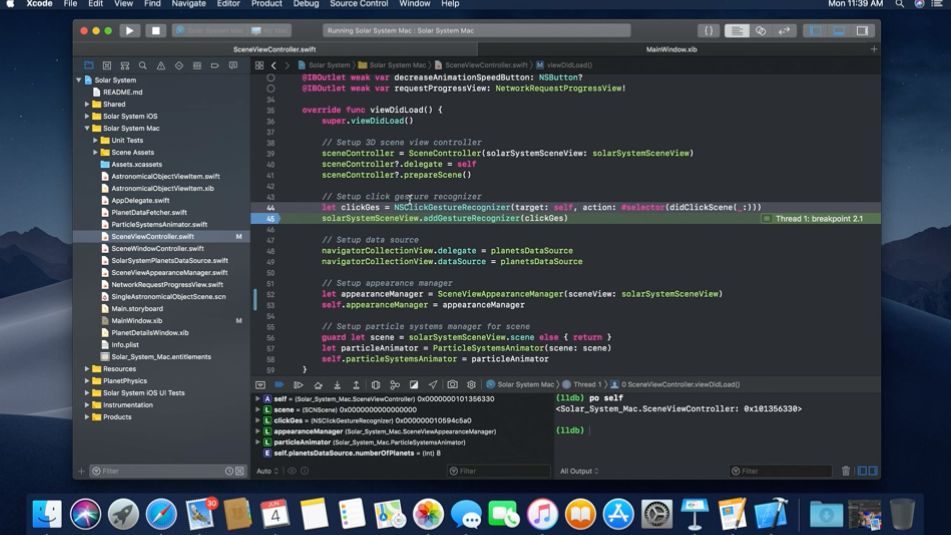Screen dimensions: 951x535
Task: Expand the clickGes variable in debugger
Action: click(x=258, y=421)
